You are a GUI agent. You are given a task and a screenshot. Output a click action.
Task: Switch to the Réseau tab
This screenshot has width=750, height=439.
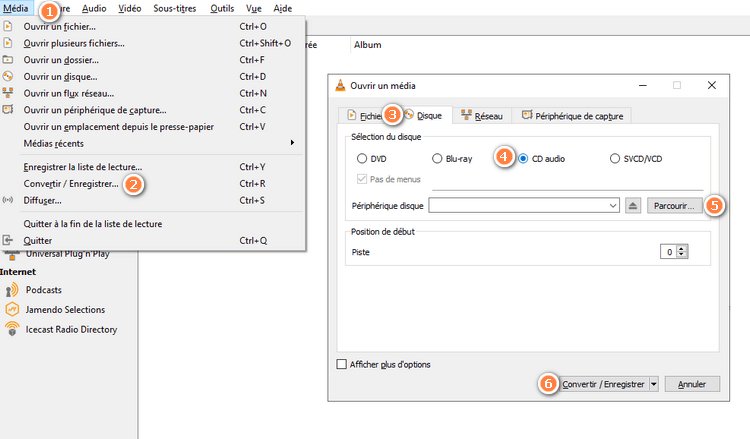point(482,116)
